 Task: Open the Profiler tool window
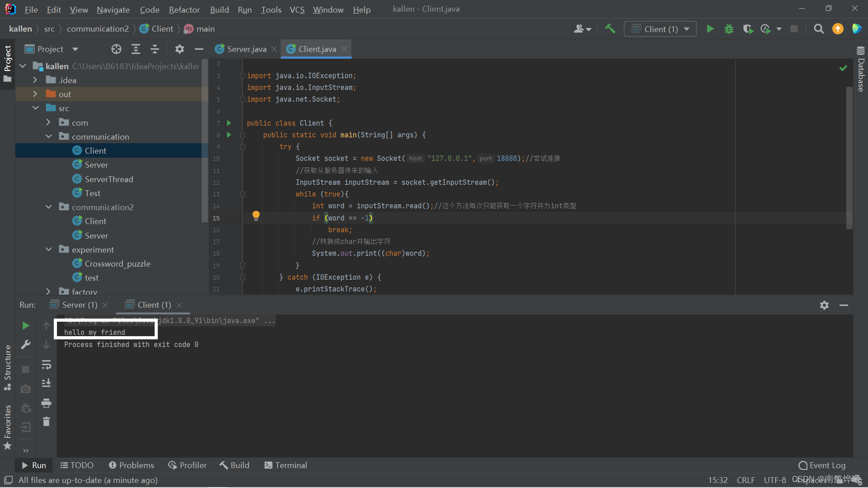[x=187, y=465]
